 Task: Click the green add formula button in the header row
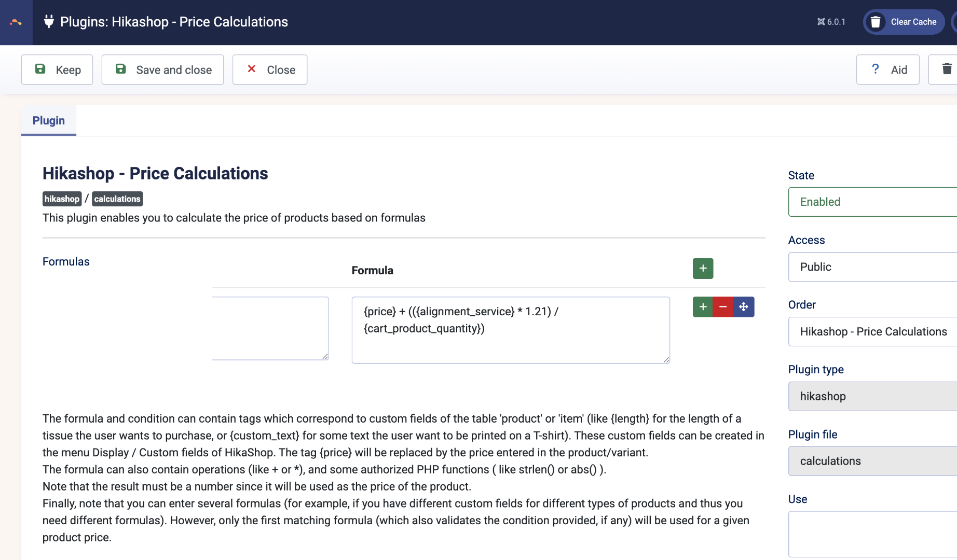pyautogui.click(x=703, y=269)
